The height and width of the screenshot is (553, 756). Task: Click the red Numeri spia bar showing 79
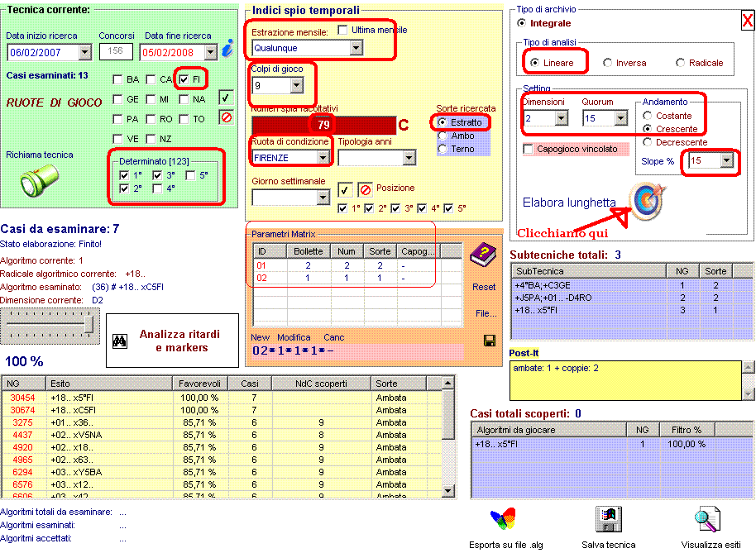323,125
